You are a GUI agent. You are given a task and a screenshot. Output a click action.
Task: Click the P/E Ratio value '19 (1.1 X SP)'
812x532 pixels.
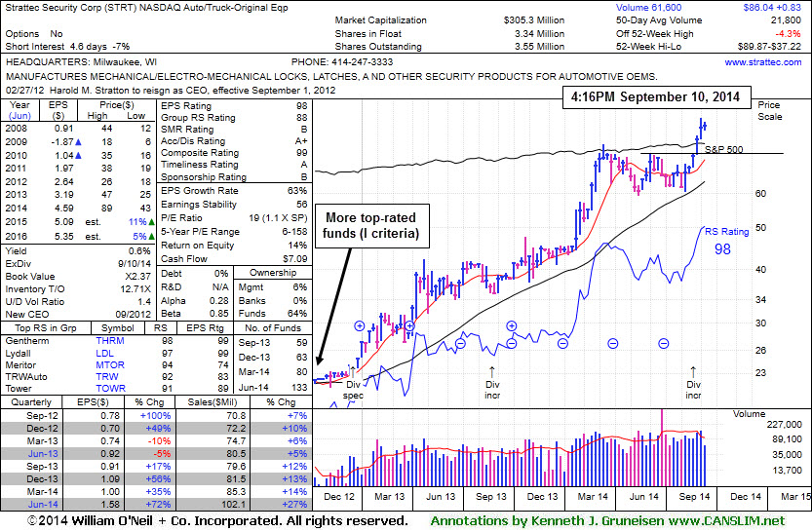(x=278, y=218)
